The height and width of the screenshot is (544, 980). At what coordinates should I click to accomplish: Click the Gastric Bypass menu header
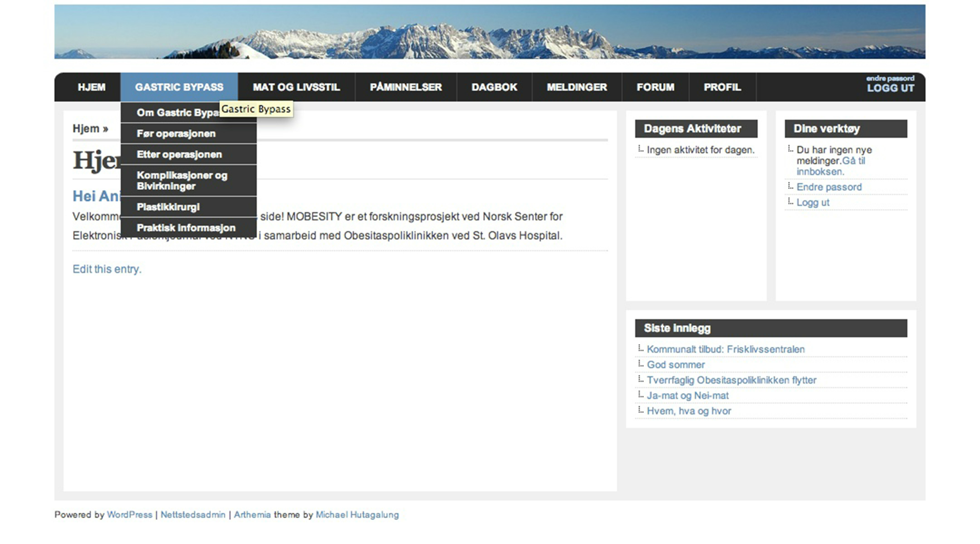[x=179, y=87]
